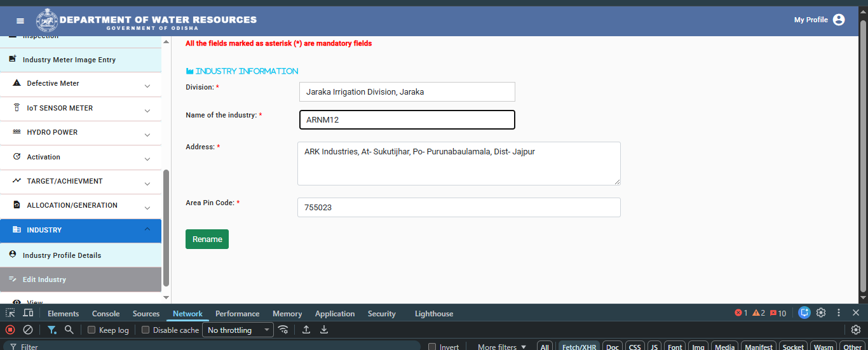This screenshot has width=868, height=350.
Task: Clear the network log
Action: [28, 330]
